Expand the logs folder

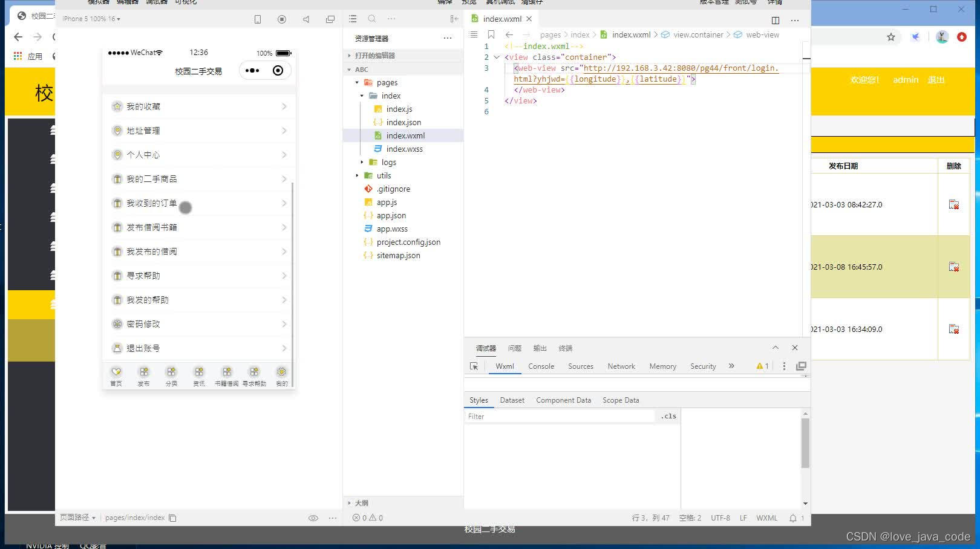pos(388,162)
